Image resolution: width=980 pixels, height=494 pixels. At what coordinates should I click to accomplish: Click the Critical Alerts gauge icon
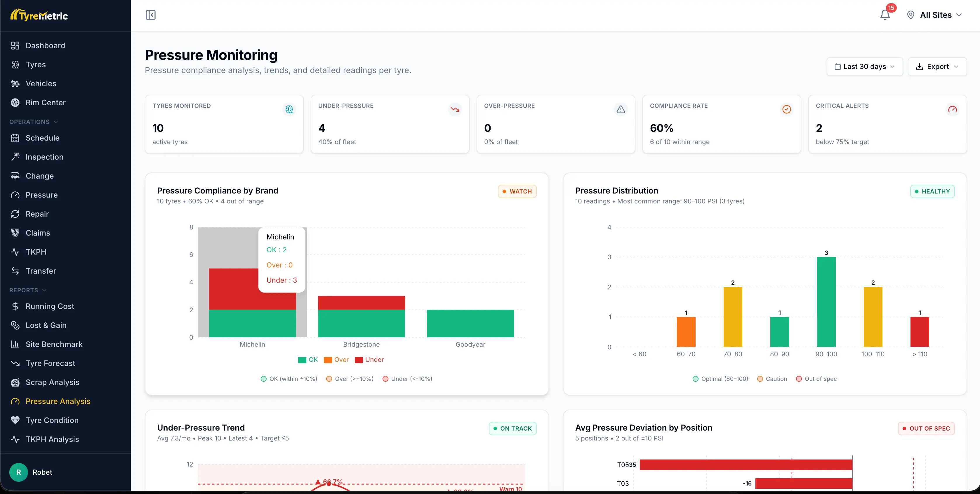953,110
